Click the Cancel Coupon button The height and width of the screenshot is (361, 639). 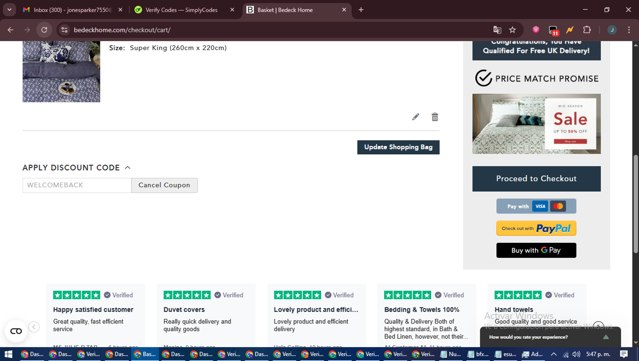tap(164, 185)
